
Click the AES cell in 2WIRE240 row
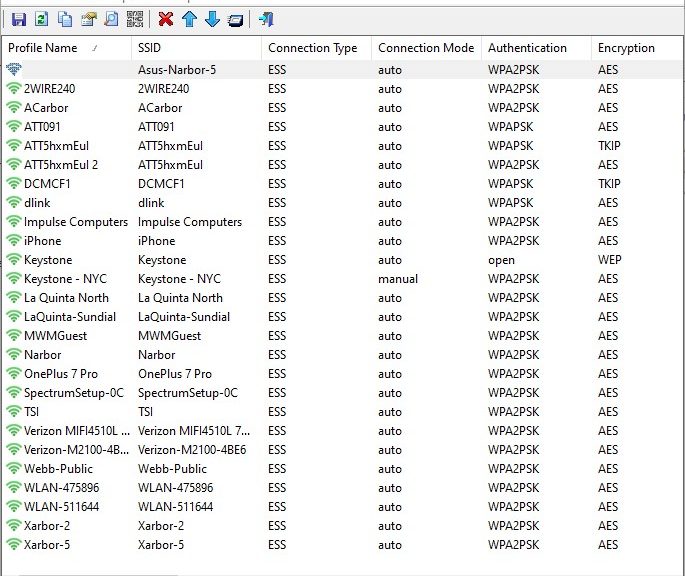(x=608, y=88)
